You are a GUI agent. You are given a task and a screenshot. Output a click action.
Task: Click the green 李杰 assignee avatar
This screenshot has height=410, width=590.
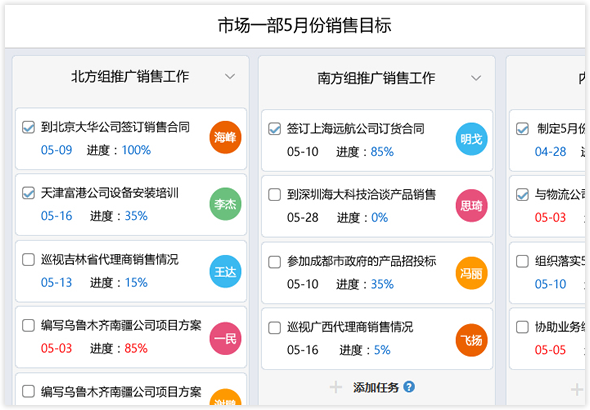pyautogui.click(x=225, y=204)
